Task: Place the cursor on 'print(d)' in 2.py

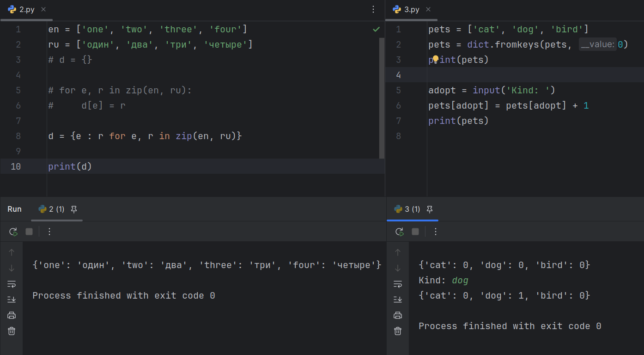Action: tap(70, 166)
